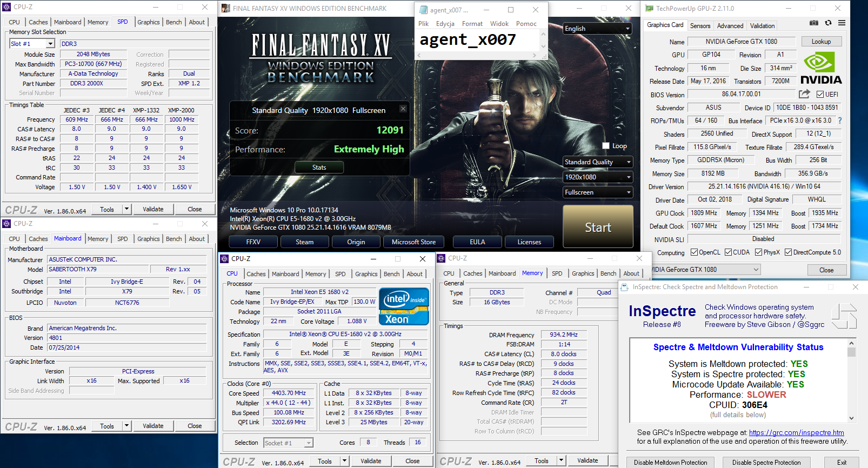Open the Standard Quality dropdown
868x468 pixels.
point(598,162)
